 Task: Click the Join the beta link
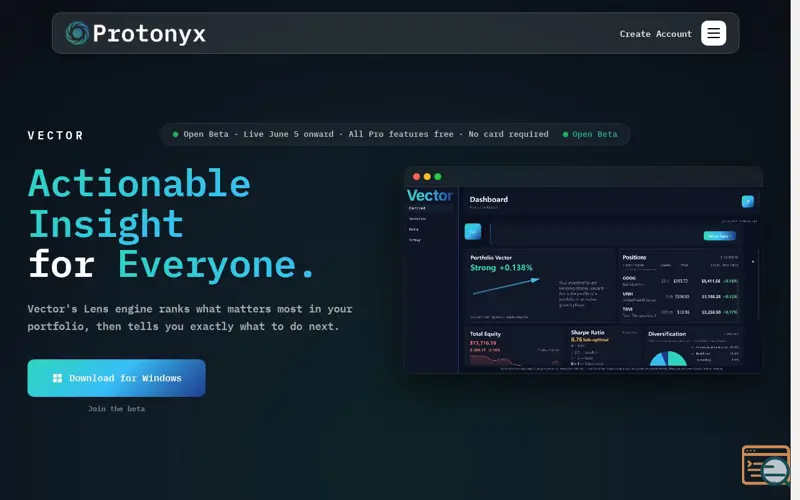tap(116, 409)
